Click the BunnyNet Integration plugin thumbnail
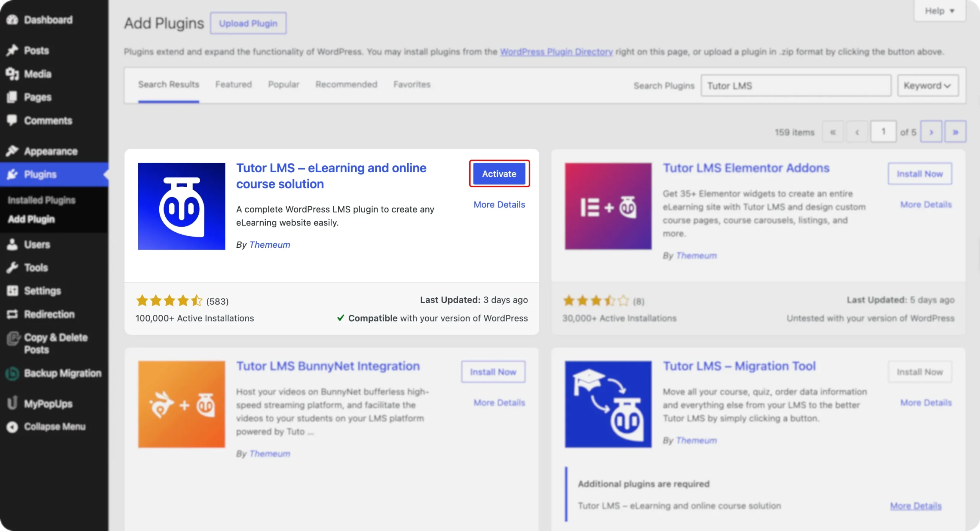This screenshot has width=980, height=531. tap(181, 404)
